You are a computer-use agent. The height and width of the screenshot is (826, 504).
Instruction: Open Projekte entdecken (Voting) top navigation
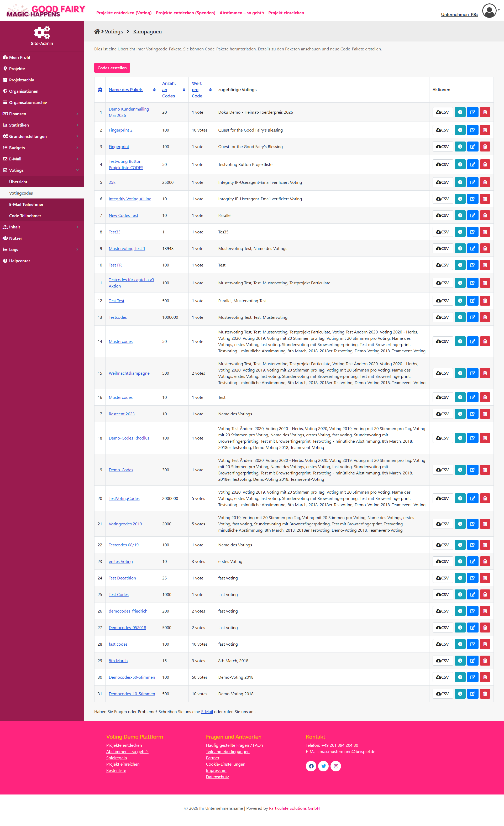point(124,13)
